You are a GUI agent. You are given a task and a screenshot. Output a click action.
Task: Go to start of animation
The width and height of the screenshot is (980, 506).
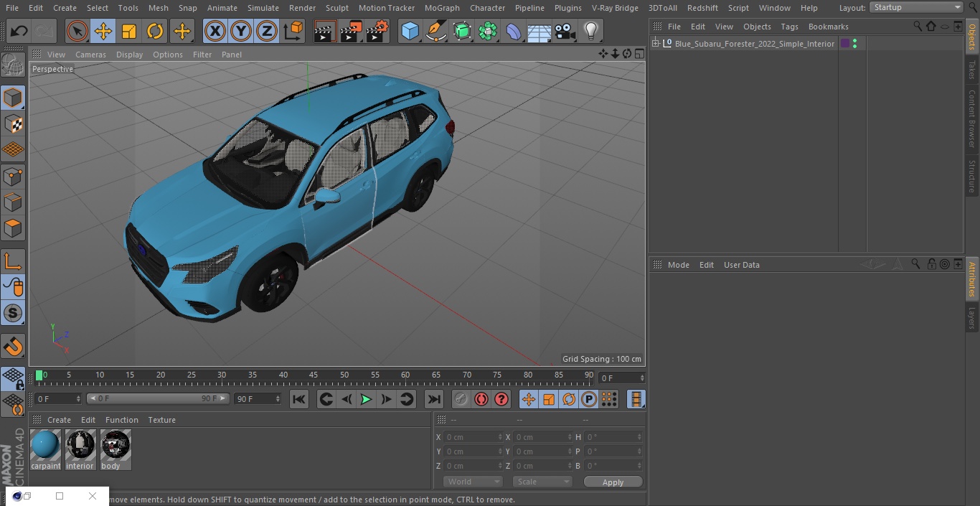pyautogui.click(x=299, y=399)
